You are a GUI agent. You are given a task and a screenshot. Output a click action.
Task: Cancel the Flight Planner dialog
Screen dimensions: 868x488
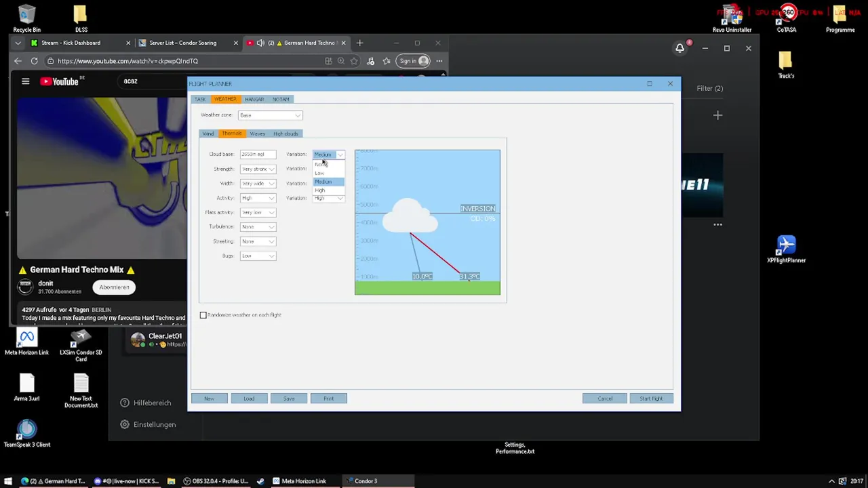pos(605,399)
